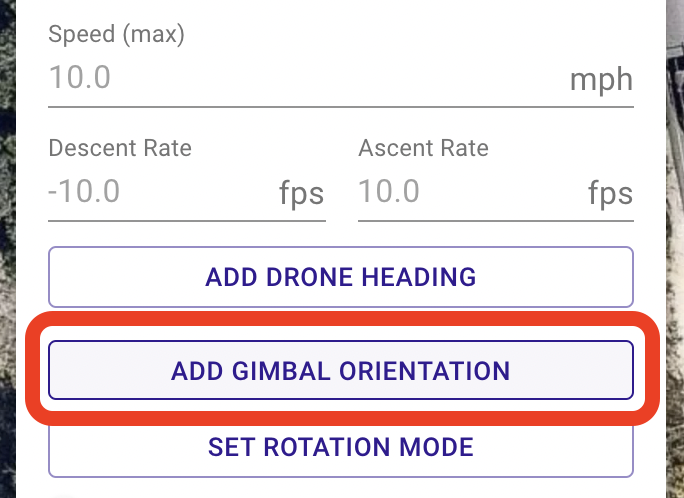Focus the Speed (max) input field
This screenshot has height=498, width=684.
click(341, 79)
